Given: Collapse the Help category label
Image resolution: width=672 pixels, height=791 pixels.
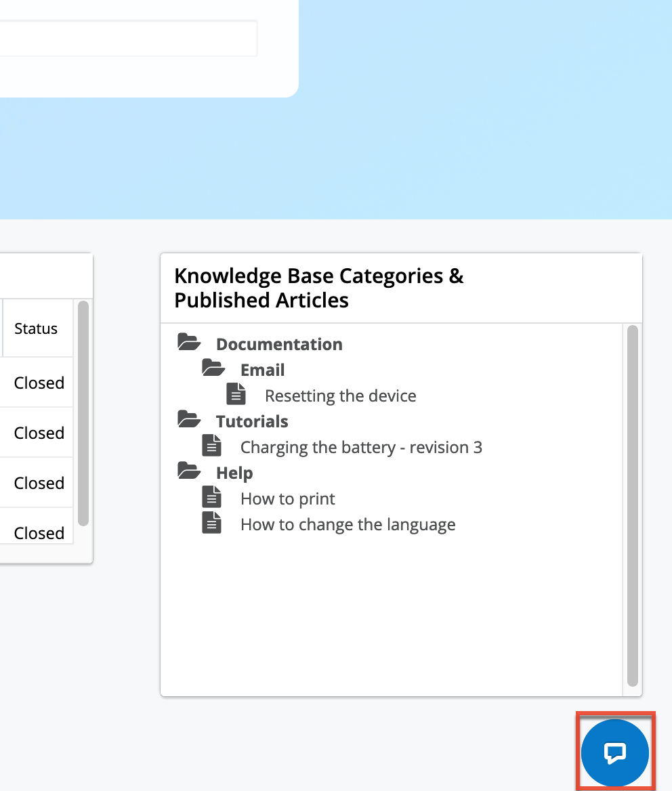Looking at the screenshot, I should pyautogui.click(x=234, y=473).
